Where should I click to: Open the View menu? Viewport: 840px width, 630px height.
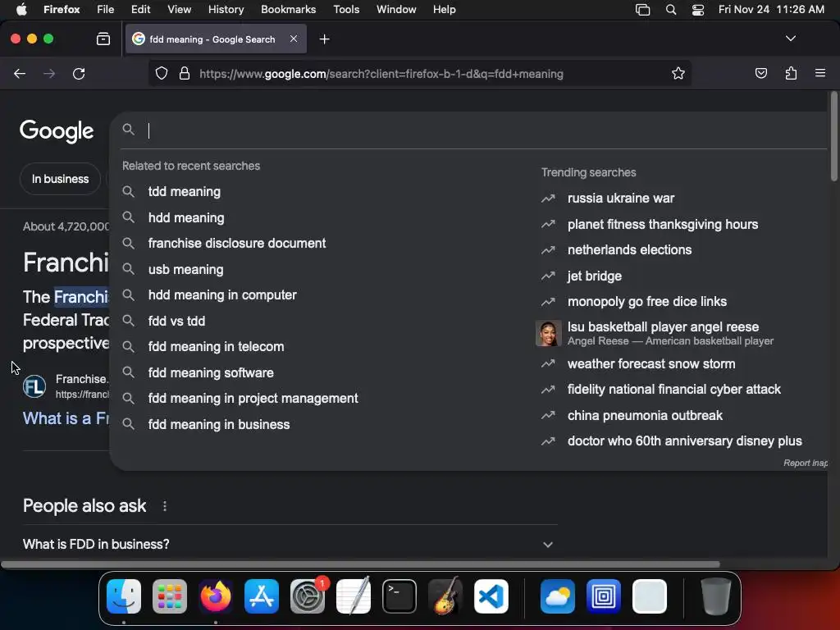click(x=179, y=10)
